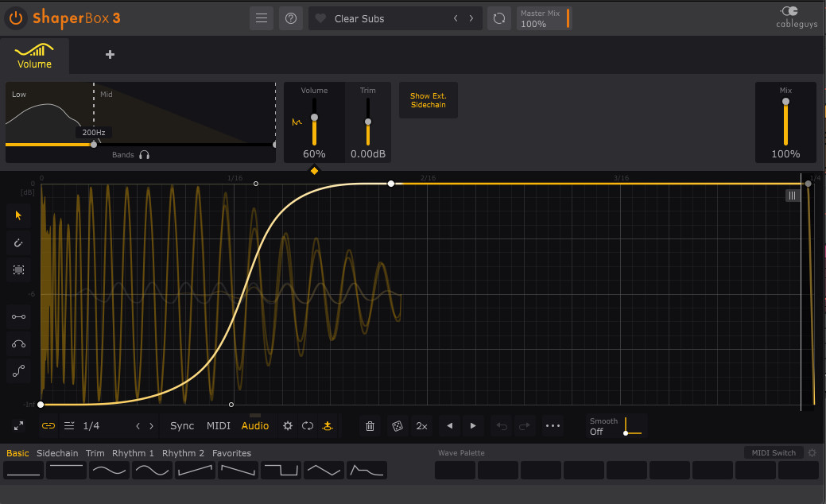Favorite the Clear Subs preset with the heart
This screenshot has width=826, height=504.
320,18
